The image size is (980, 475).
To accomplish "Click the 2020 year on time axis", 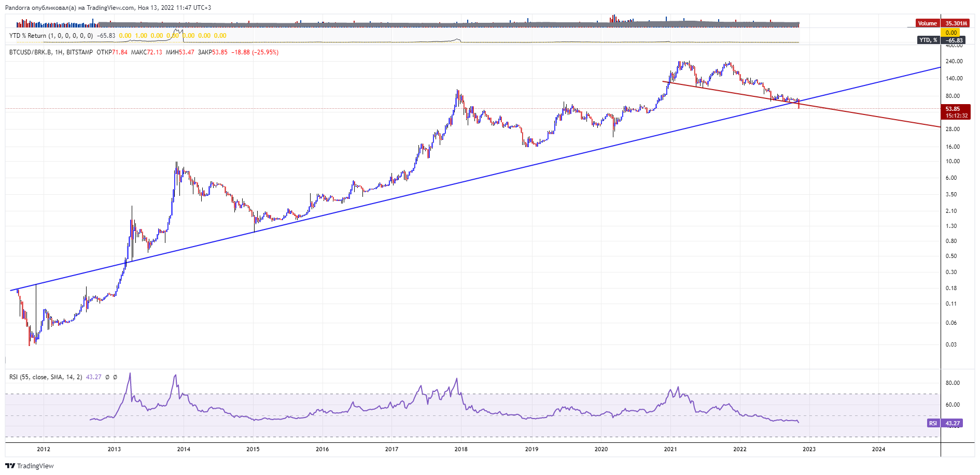I will point(601,449).
